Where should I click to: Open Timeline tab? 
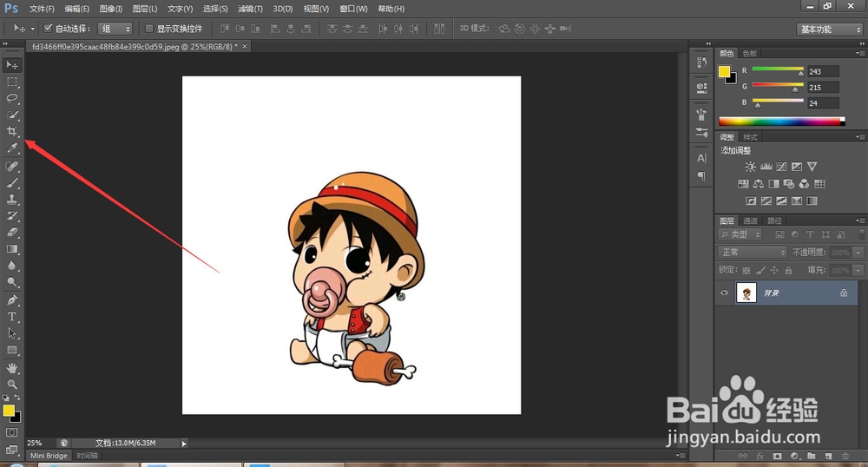[87, 456]
